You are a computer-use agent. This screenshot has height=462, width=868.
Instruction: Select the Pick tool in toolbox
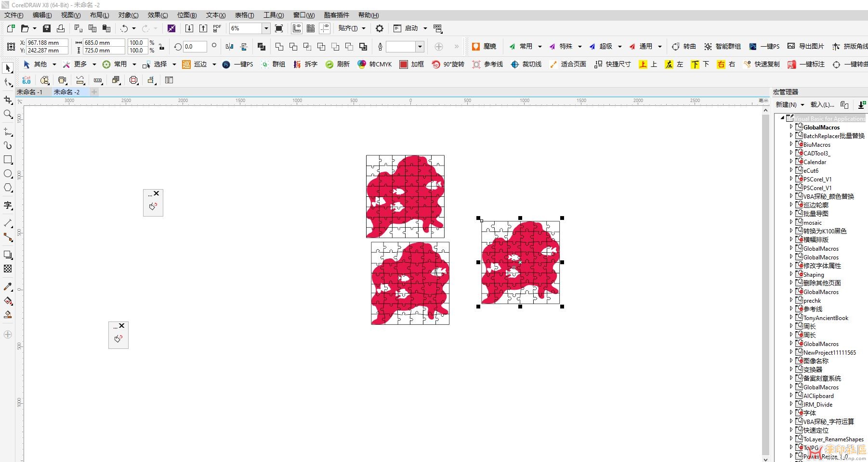click(8, 68)
